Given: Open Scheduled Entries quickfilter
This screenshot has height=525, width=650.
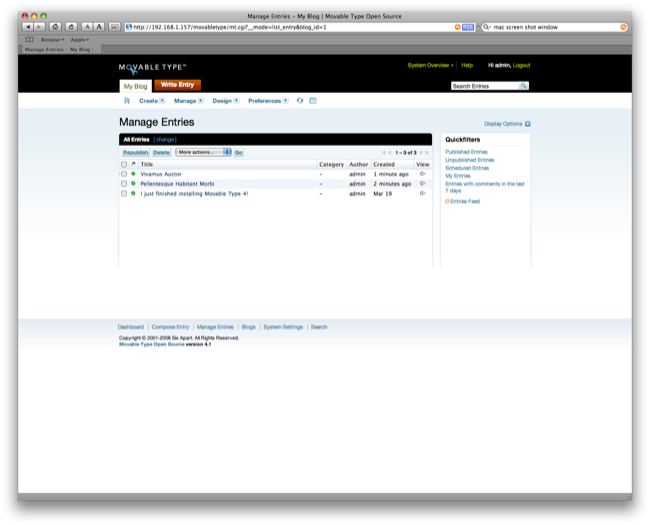Looking at the screenshot, I should pyautogui.click(x=467, y=168).
